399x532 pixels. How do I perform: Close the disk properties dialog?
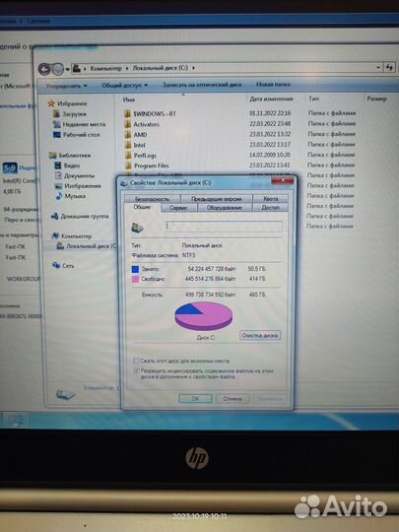pos(283,180)
